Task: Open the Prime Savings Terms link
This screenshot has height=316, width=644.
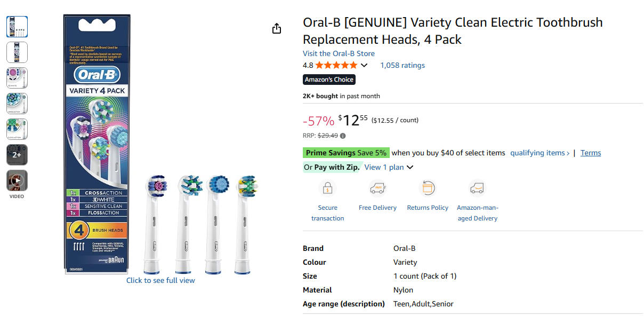Action: pos(591,153)
